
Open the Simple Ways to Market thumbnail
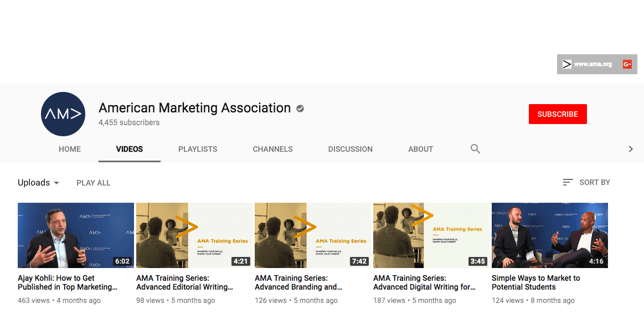point(549,235)
